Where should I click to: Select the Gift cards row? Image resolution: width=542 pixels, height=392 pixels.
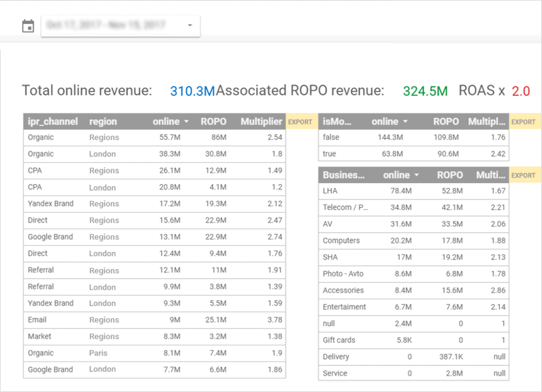point(413,340)
